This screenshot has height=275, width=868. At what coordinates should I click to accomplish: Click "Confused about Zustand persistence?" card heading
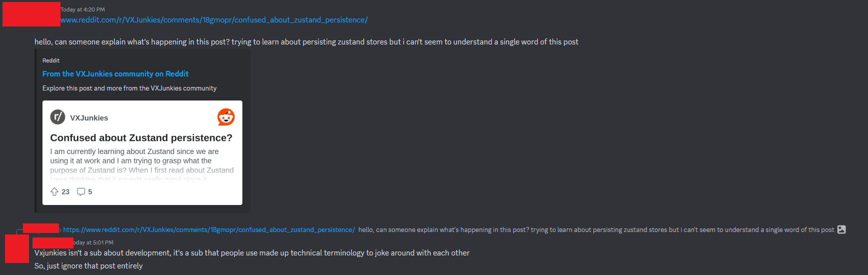click(x=141, y=138)
